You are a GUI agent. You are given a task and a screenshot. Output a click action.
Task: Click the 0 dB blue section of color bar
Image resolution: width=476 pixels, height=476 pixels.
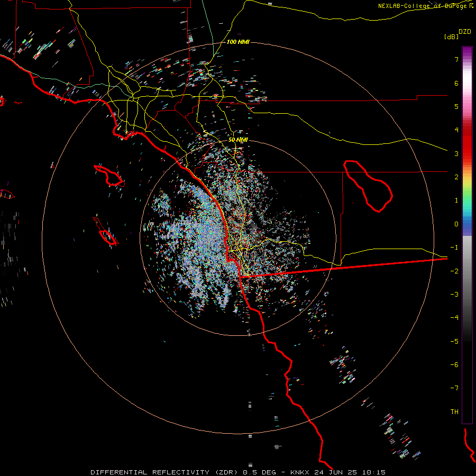467,224
